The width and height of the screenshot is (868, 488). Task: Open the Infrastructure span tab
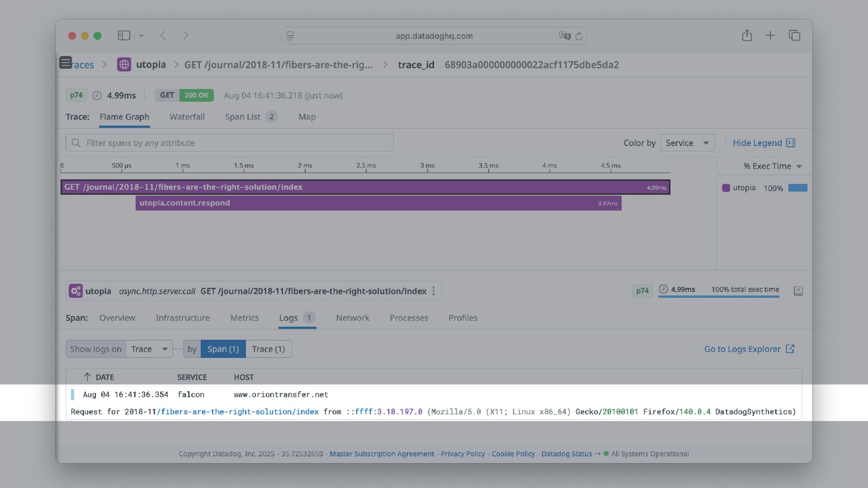[x=183, y=318]
